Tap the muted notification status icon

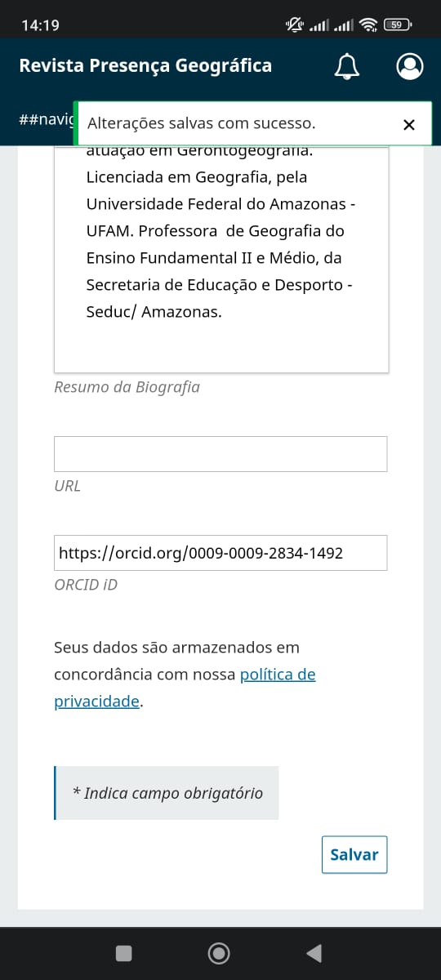pyautogui.click(x=294, y=25)
